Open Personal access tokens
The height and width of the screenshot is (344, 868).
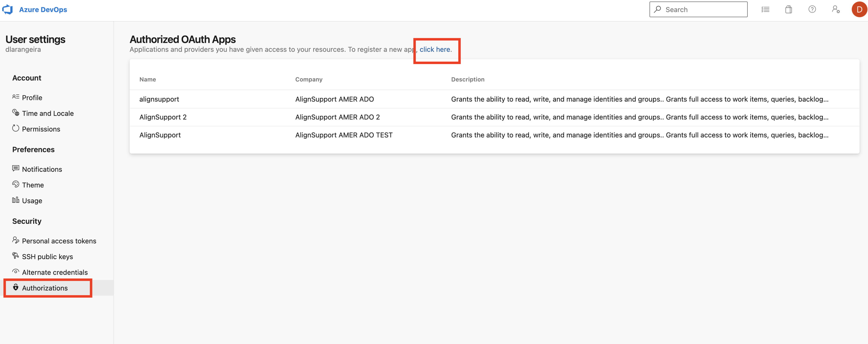pos(59,241)
